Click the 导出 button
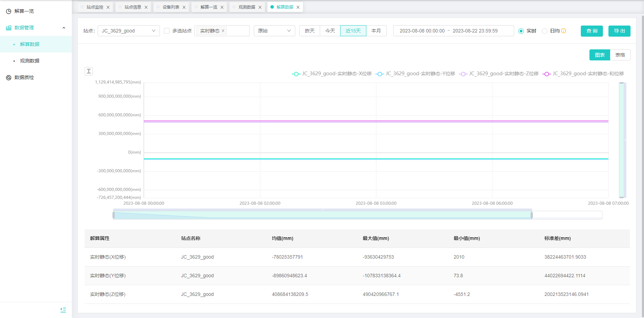Screen dimensions: 644x318 tap(619, 31)
